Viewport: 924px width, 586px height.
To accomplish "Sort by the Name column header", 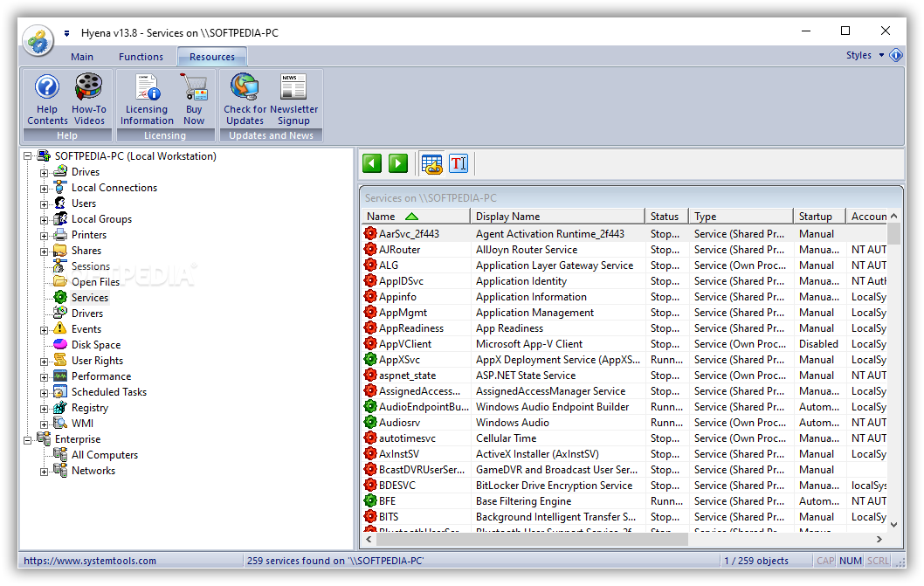I will 416,217.
